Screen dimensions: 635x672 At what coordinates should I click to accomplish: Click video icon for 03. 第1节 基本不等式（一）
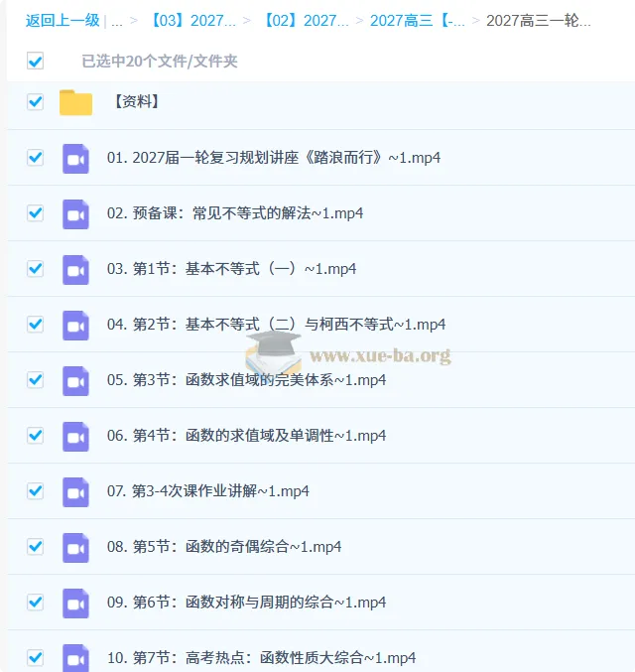[75, 270]
